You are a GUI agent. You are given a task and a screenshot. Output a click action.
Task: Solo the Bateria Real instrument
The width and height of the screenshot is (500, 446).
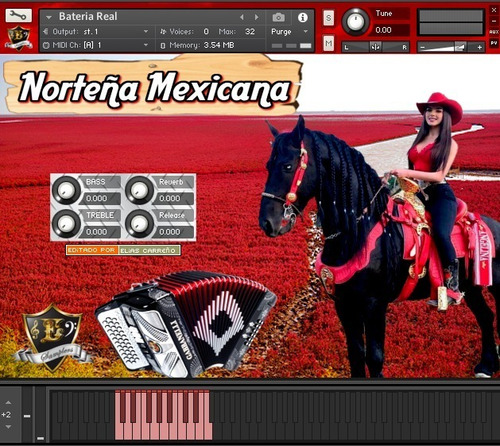pyautogui.click(x=328, y=18)
